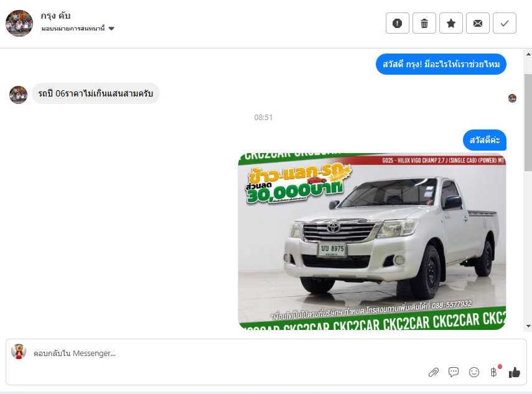Click the chat vertical scrollbar thumb
This screenshot has width=532, height=394.
[528, 122]
